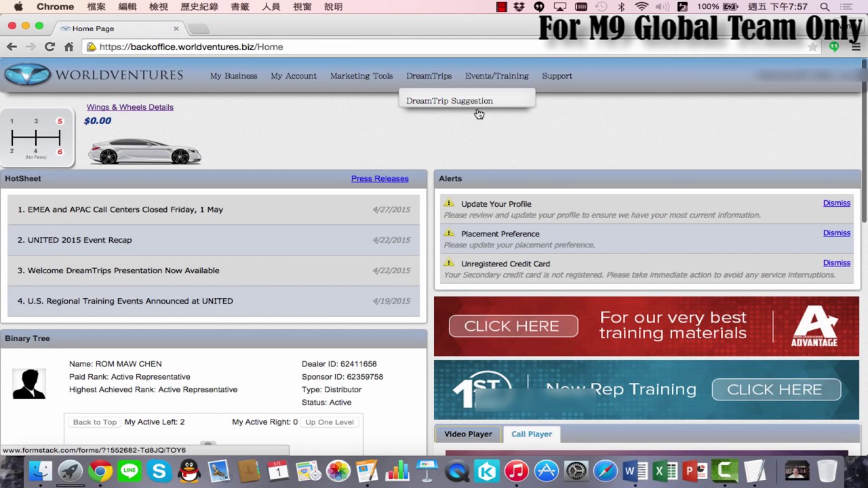This screenshot has width=868, height=488.
Task: Open iTunes music in the dock
Action: click(517, 471)
